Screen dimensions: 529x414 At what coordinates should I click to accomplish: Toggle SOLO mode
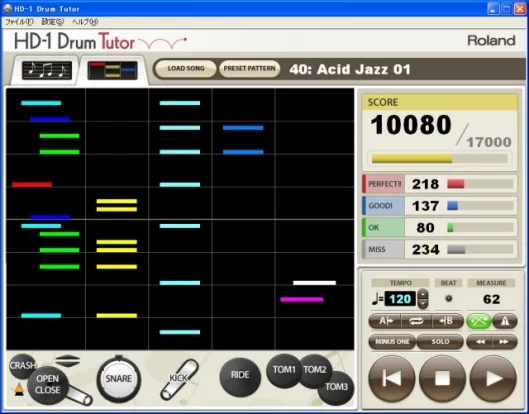[x=440, y=342]
